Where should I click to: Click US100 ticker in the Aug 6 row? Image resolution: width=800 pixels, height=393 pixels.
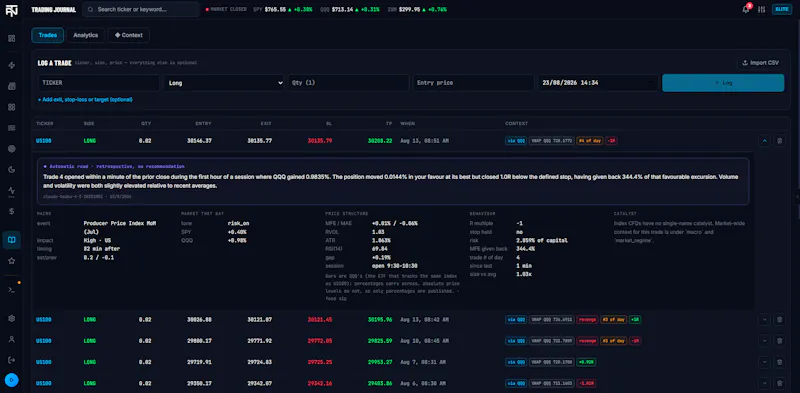pos(43,383)
